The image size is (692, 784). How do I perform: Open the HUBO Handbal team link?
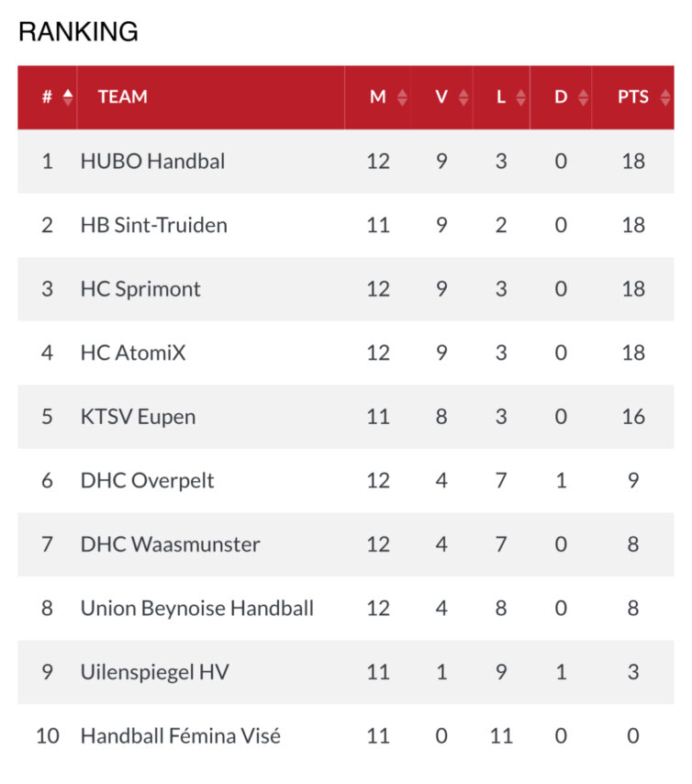[x=152, y=162]
